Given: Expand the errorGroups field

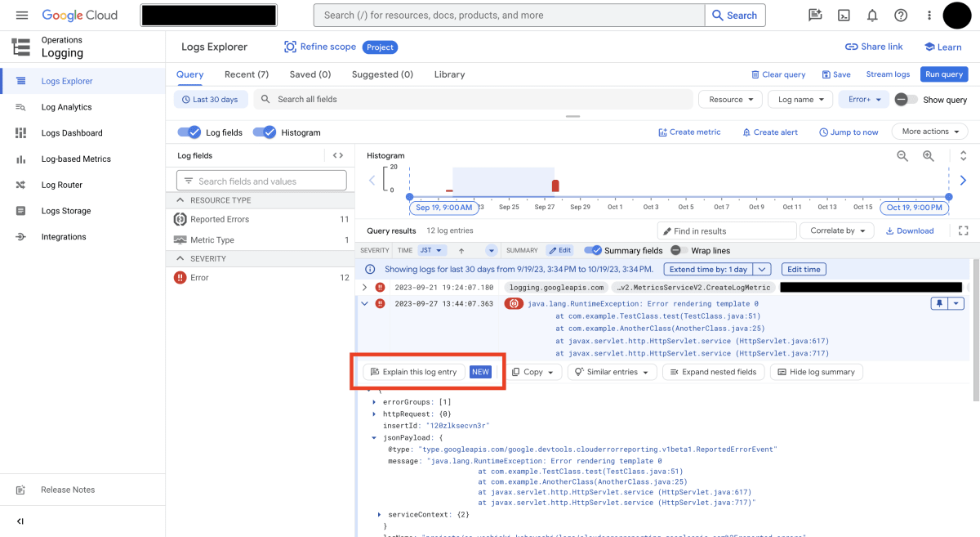Looking at the screenshot, I should pos(375,402).
